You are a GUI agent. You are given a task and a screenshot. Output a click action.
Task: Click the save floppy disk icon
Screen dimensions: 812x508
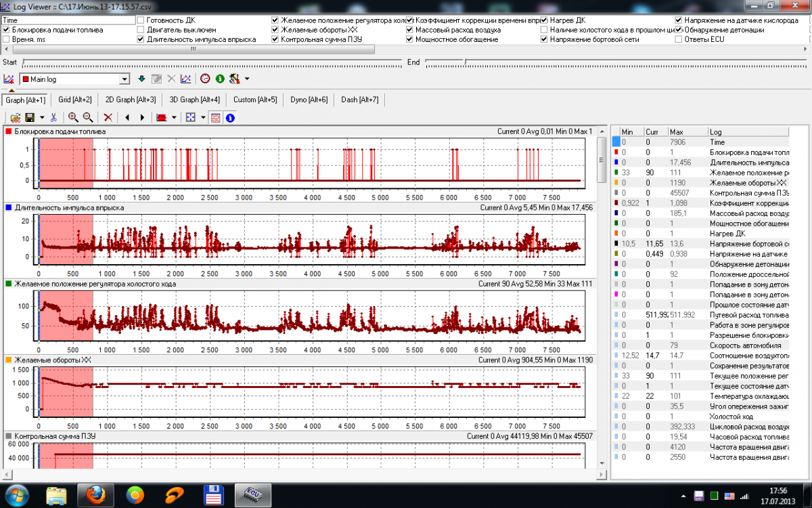[x=30, y=117]
